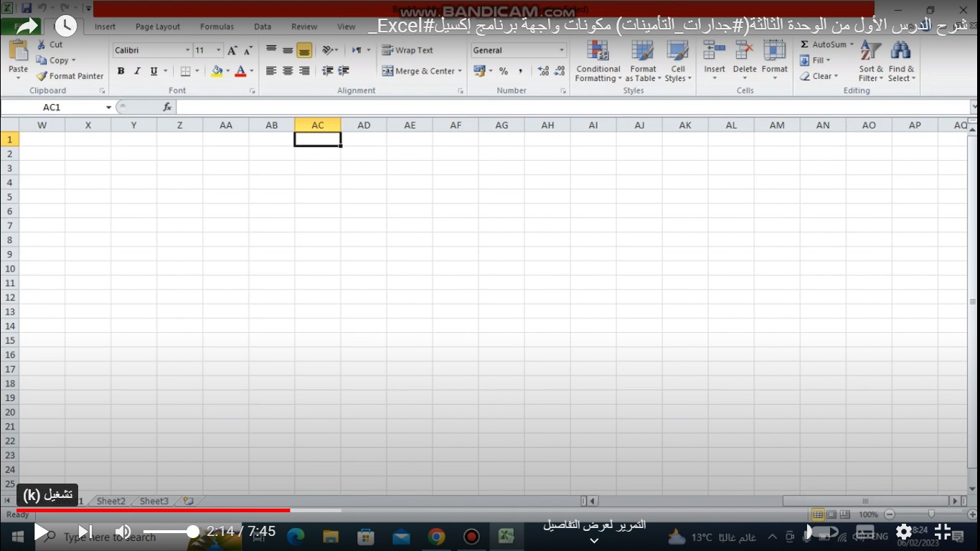
Task: Open the Page Layout ribbon tab
Action: [158, 27]
